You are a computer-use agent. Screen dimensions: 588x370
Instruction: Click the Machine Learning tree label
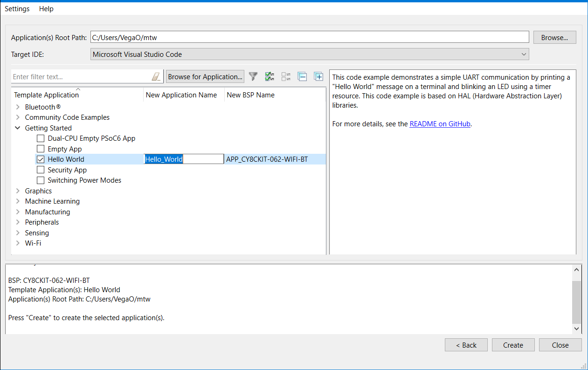(x=52, y=201)
